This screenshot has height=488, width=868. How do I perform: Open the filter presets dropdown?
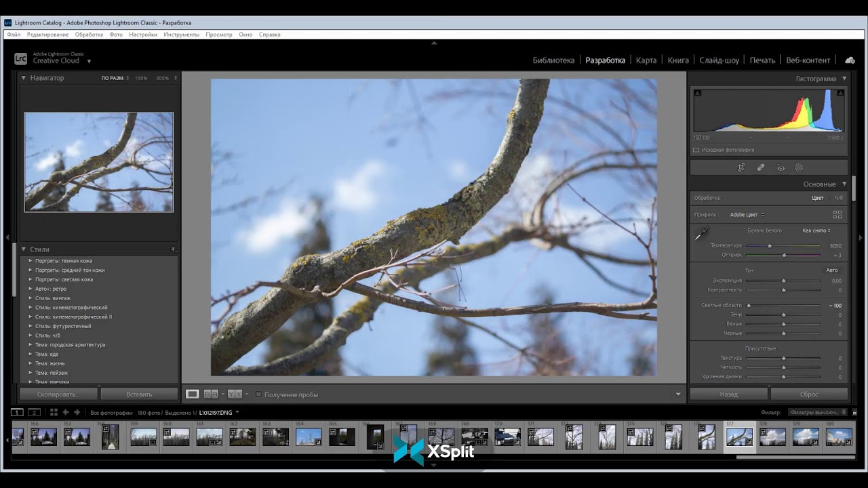(x=818, y=412)
